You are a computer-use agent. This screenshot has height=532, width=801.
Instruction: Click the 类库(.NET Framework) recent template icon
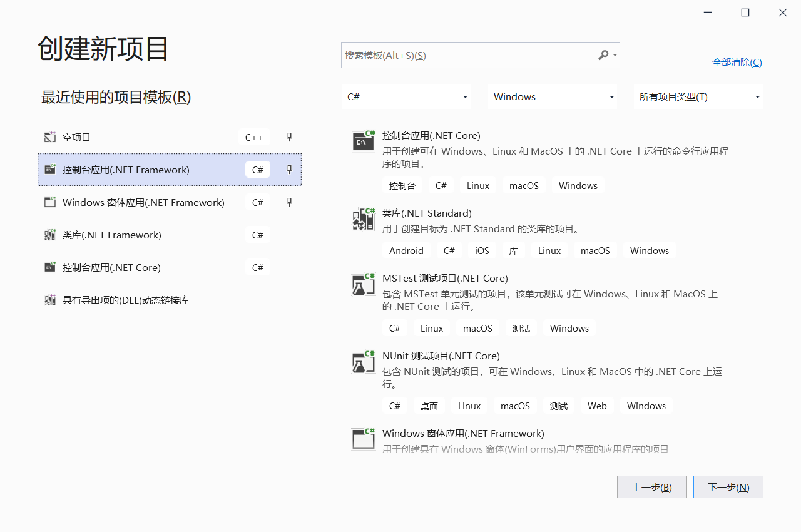(x=50, y=235)
